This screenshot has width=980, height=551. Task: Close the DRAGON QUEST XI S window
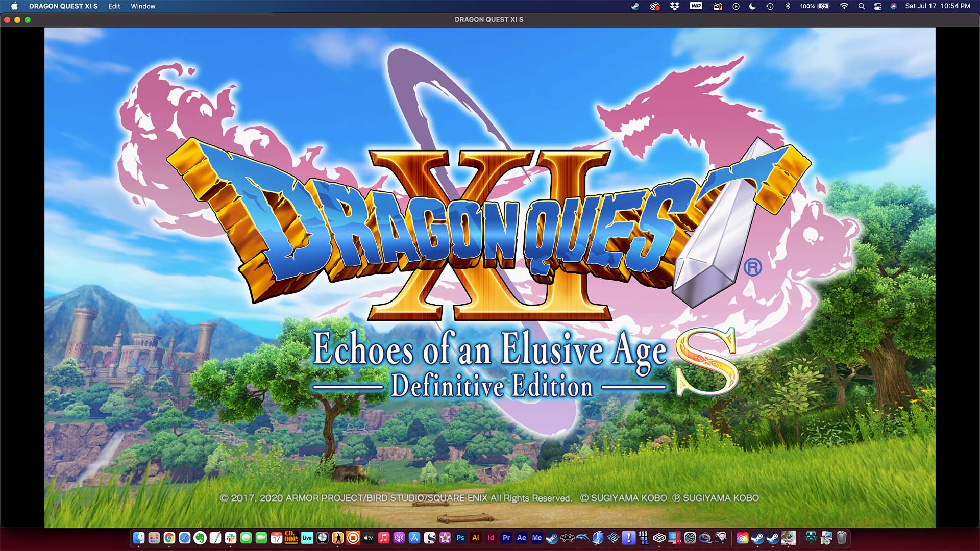click(x=7, y=20)
